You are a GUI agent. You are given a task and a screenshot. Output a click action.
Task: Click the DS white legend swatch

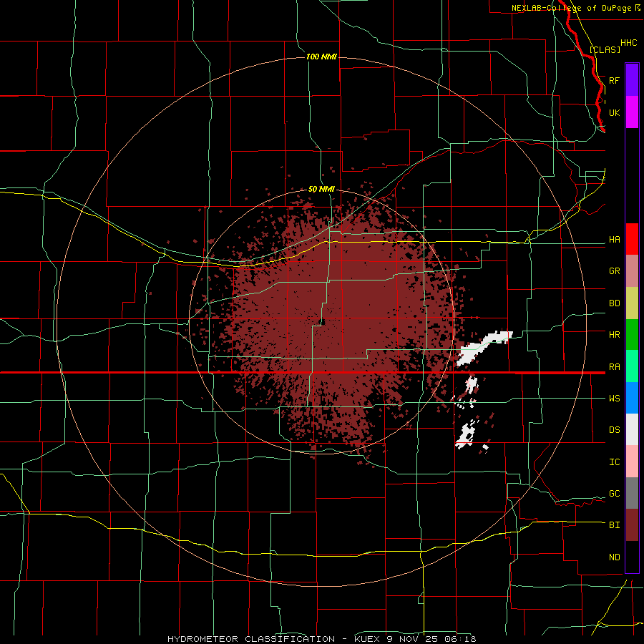pos(632,429)
